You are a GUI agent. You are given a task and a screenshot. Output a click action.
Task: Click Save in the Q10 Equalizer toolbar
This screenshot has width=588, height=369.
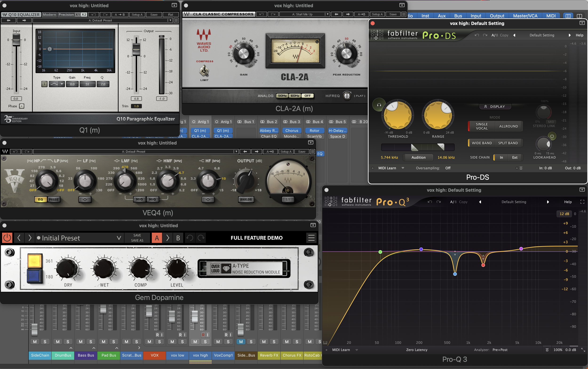click(154, 15)
